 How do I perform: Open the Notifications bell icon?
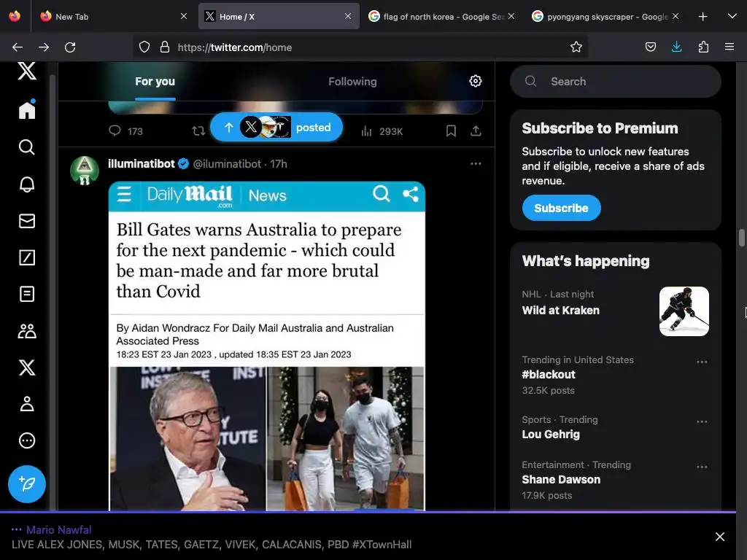27,184
